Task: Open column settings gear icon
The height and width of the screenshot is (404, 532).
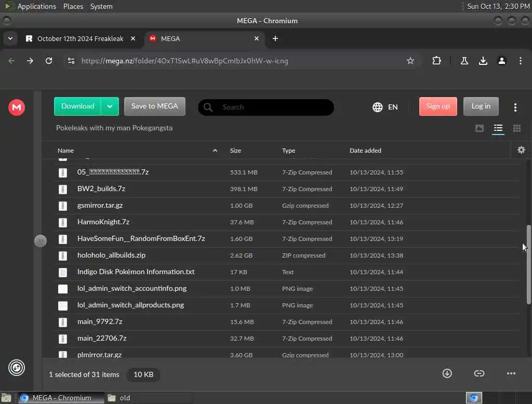Action: click(521, 150)
